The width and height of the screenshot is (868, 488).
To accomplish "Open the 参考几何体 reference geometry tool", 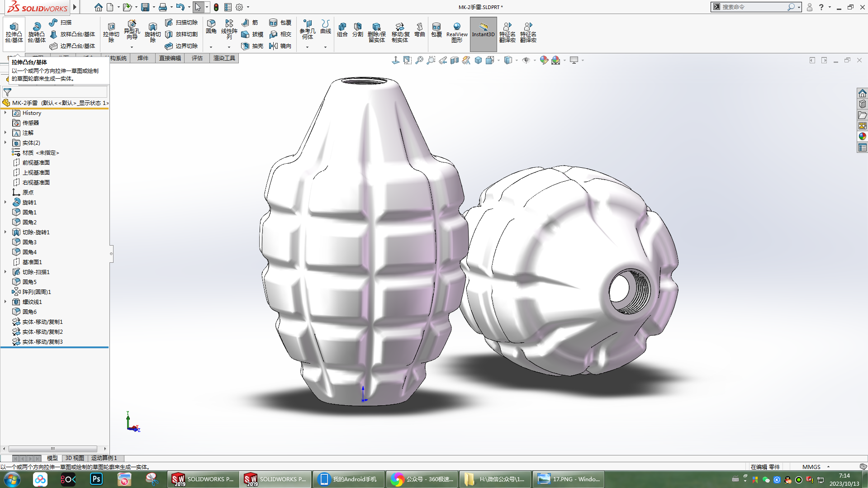I will pos(308,30).
